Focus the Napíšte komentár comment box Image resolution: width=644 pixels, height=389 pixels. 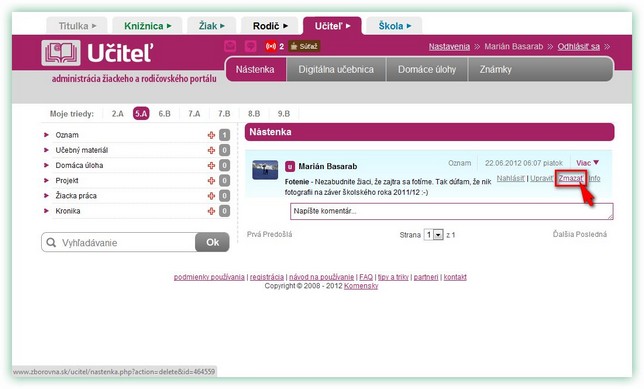coord(452,211)
